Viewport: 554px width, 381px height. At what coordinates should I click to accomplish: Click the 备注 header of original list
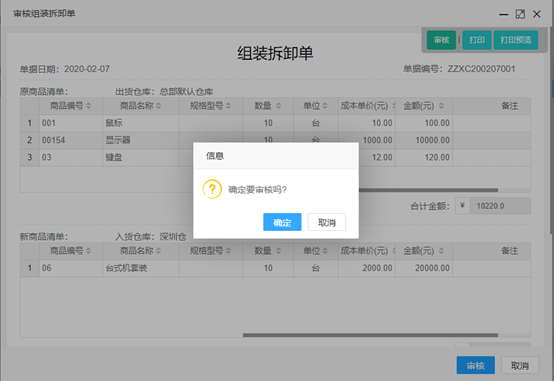point(509,106)
